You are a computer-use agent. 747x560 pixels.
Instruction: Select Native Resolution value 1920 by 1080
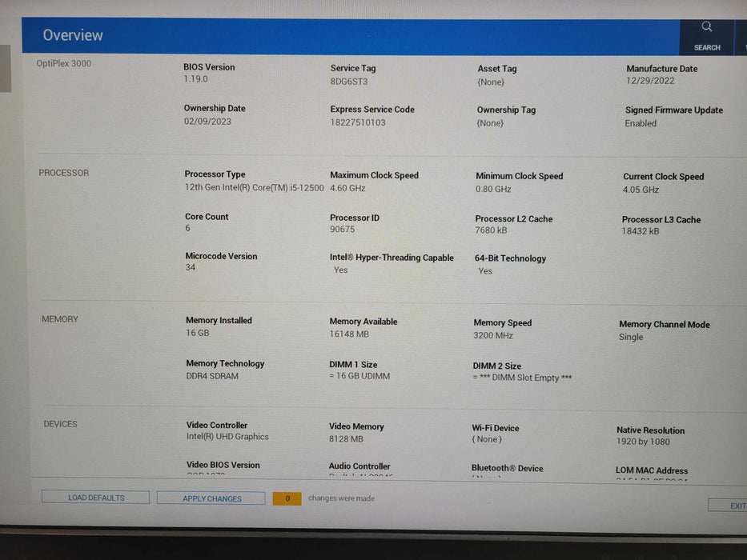coord(643,442)
